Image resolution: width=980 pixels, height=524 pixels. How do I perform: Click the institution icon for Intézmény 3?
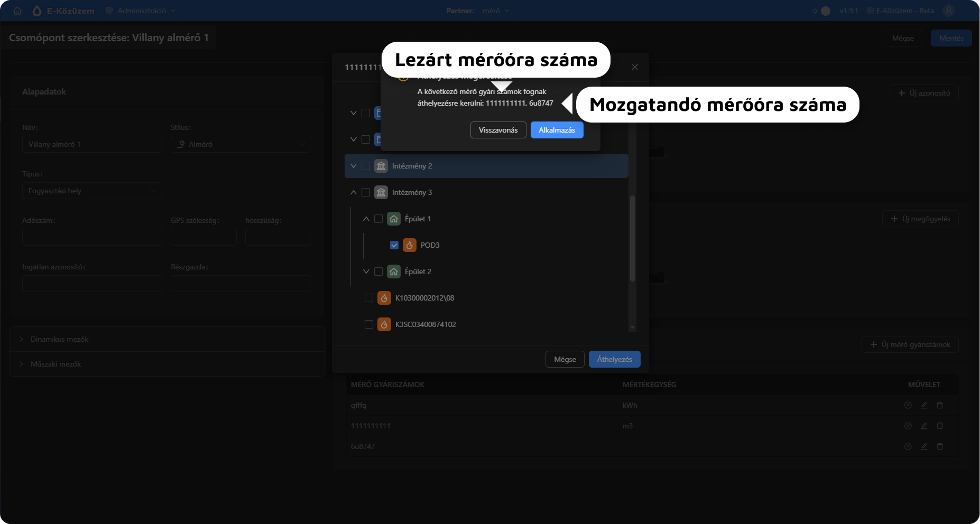[x=381, y=192]
